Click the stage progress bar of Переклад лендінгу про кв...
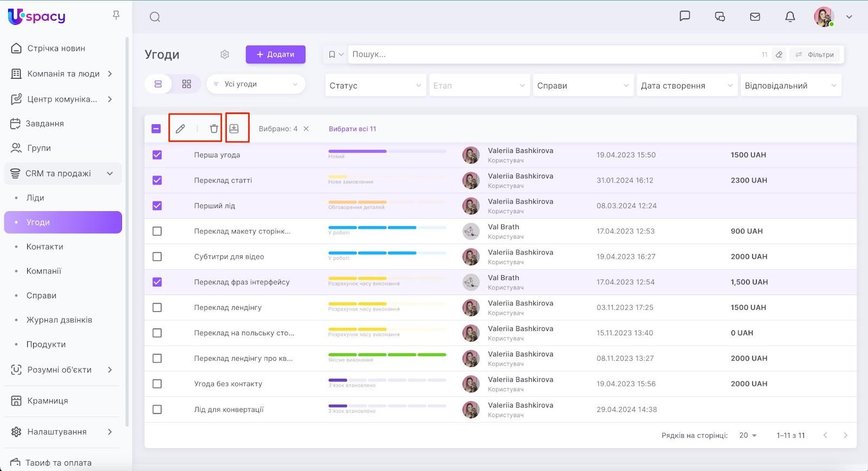This screenshot has height=471, width=868. [x=387, y=355]
